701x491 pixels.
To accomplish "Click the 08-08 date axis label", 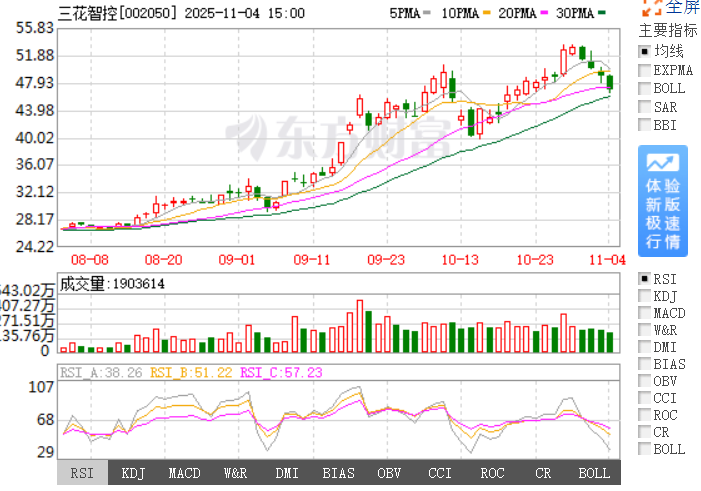I will 89,260.
